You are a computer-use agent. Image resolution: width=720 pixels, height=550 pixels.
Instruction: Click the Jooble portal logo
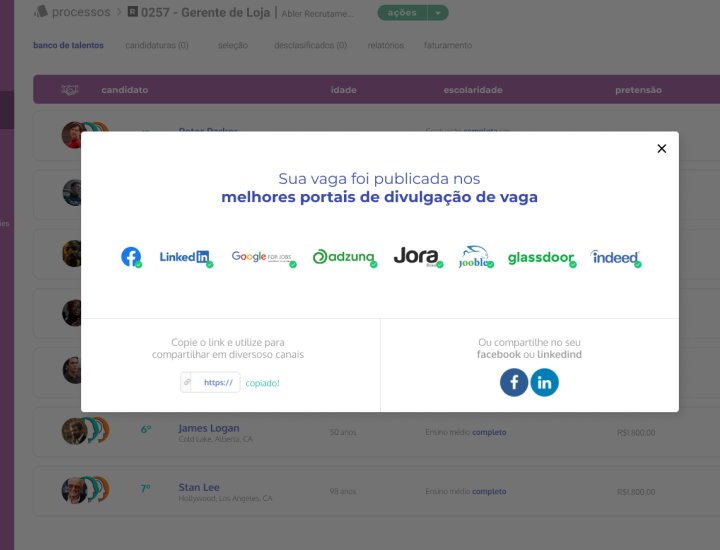coord(476,257)
